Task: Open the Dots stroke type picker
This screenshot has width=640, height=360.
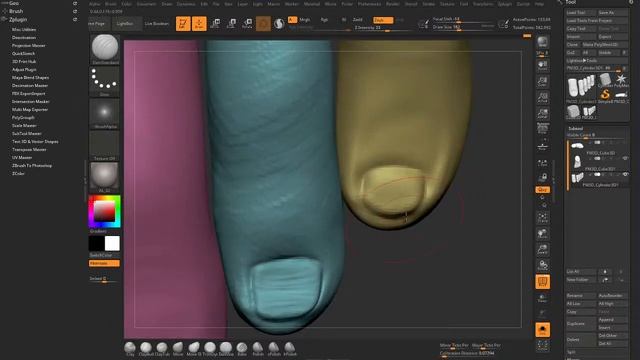Action: 104,81
